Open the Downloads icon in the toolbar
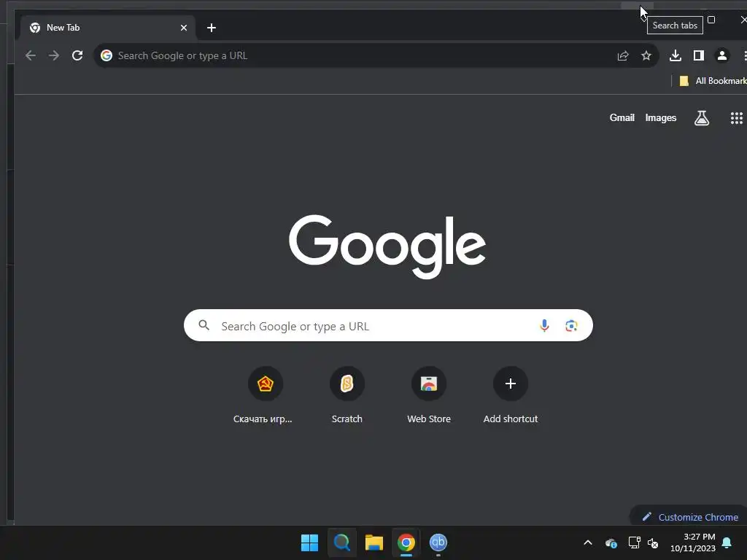 pos(675,55)
